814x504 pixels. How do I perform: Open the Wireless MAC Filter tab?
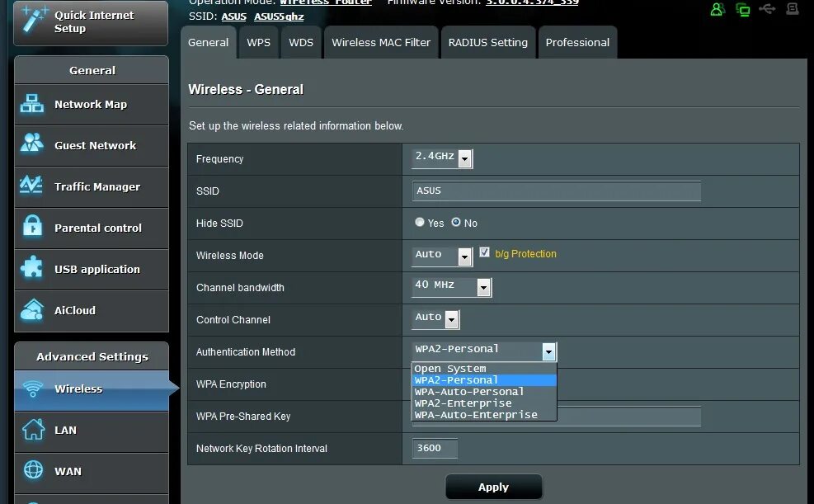(381, 43)
